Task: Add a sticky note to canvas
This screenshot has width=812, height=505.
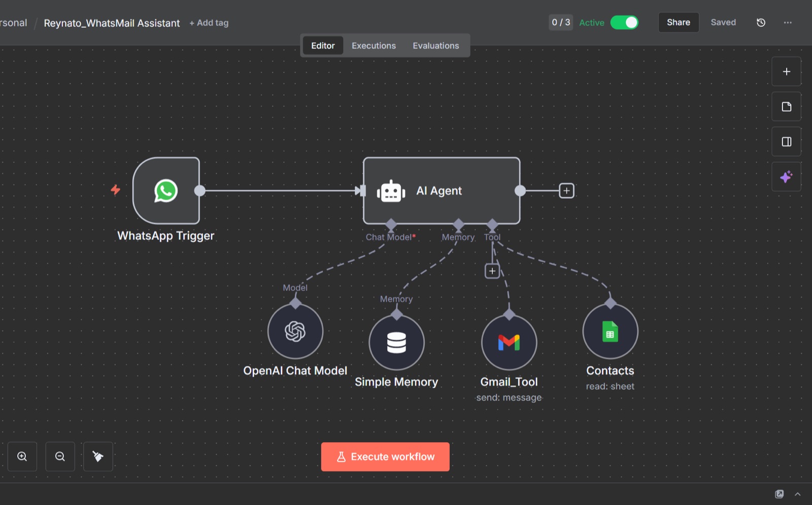Action: coord(786,106)
